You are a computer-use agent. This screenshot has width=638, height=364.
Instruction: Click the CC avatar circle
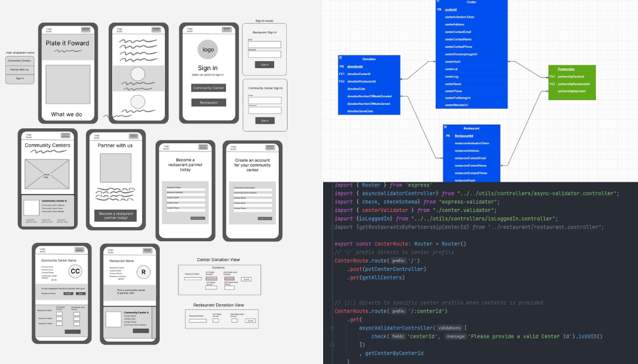(x=75, y=271)
